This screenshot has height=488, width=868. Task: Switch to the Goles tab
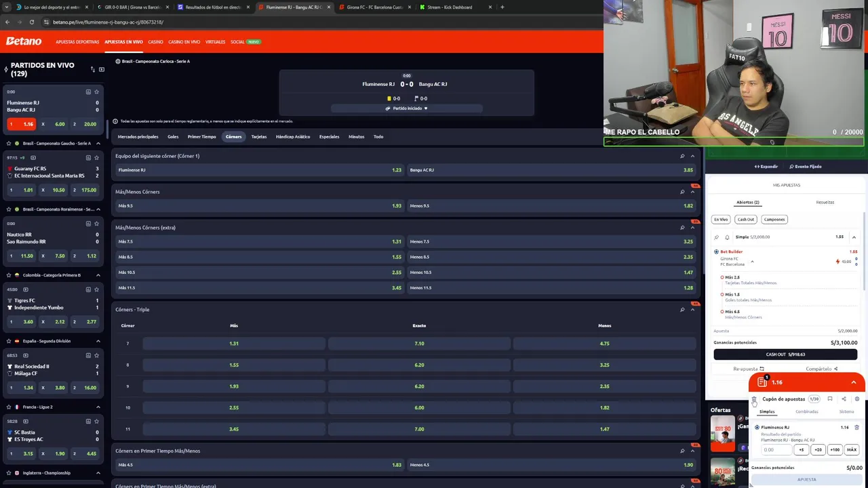pyautogui.click(x=173, y=137)
